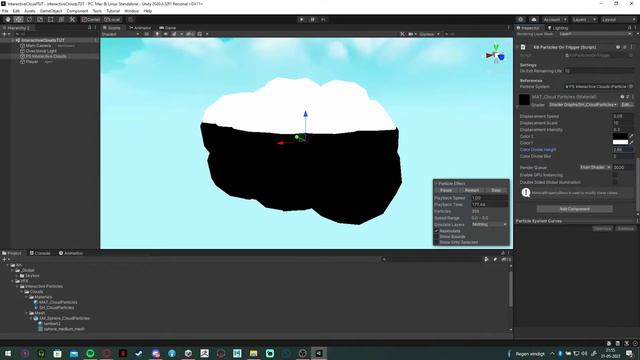640x360 pixels.
Task: Open the Collab/services cloud icon
Action: point(534,20)
